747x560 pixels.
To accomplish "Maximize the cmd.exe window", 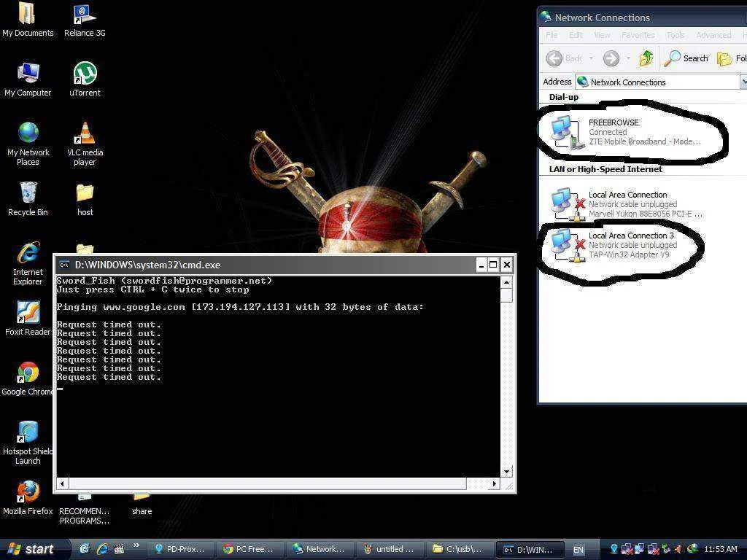I will (494, 265).
